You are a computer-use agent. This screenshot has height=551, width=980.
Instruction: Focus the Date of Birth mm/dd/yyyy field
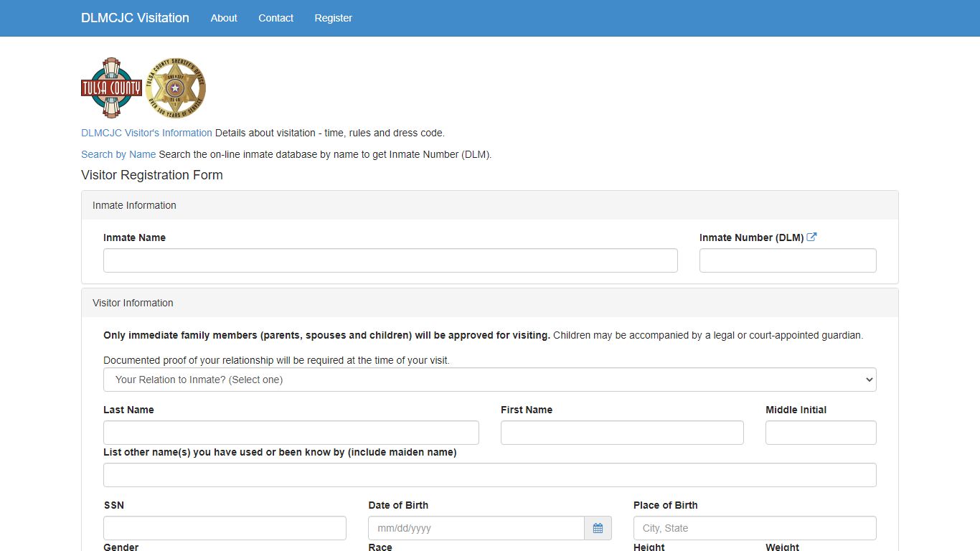pos(476,528)
